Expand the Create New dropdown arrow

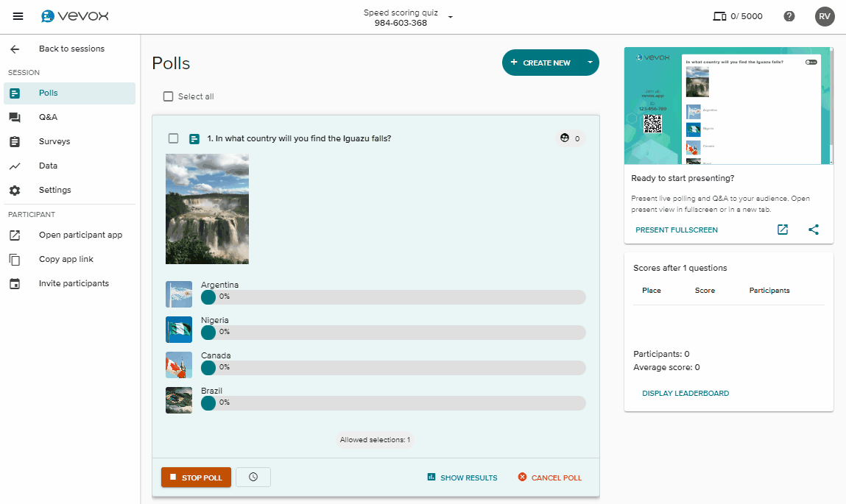pyautogui.click(x=590, y=63)
